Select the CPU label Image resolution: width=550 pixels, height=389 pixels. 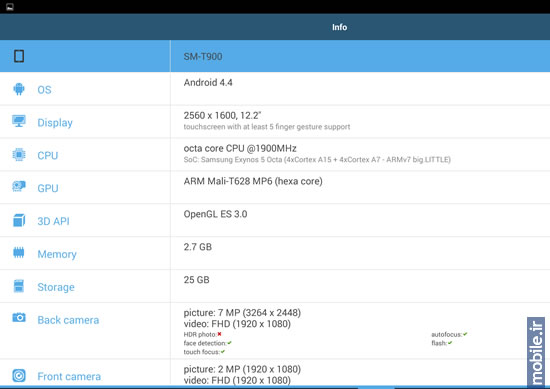click(x=48, y=155)
